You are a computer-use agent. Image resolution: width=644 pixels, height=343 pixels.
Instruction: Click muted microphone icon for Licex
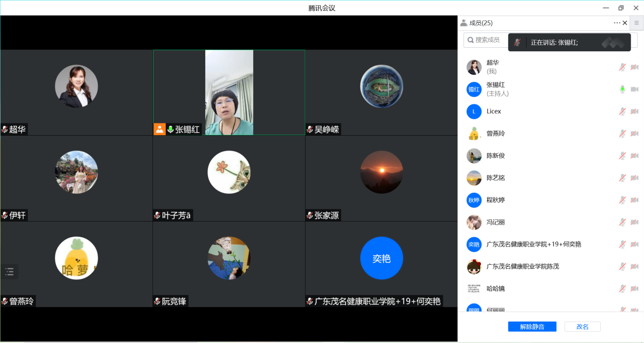coord(622,111)
